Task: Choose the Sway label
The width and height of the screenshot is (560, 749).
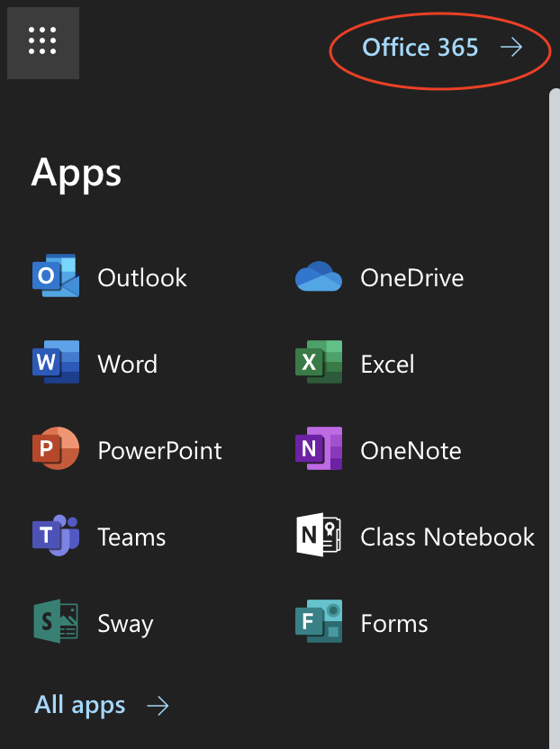Action: [x=125, y=625]
